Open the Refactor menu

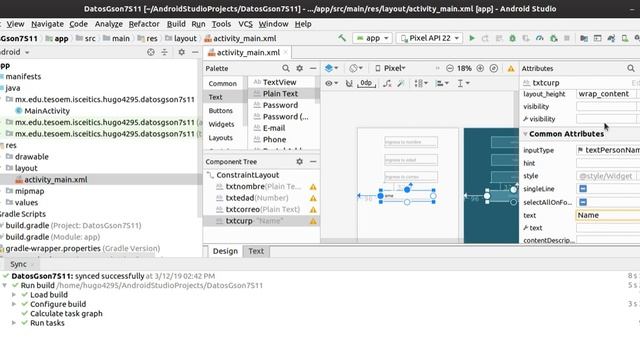click(144, 24)
